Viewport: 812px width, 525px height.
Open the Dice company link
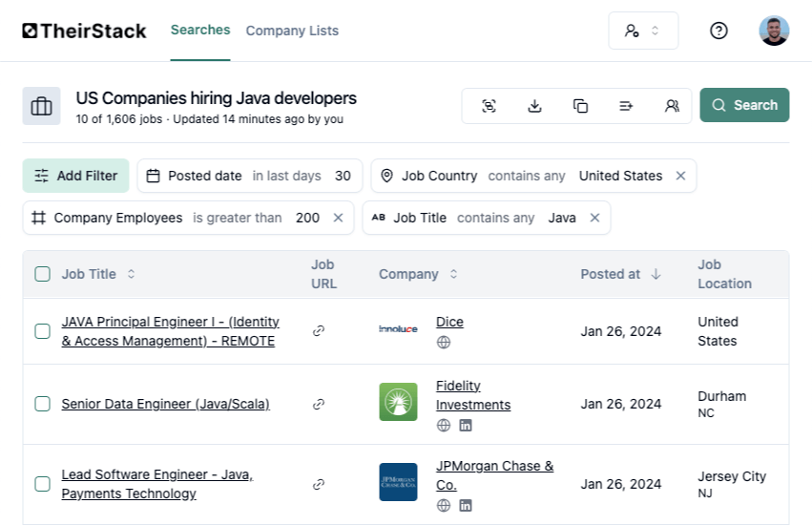tap(449, 322)
